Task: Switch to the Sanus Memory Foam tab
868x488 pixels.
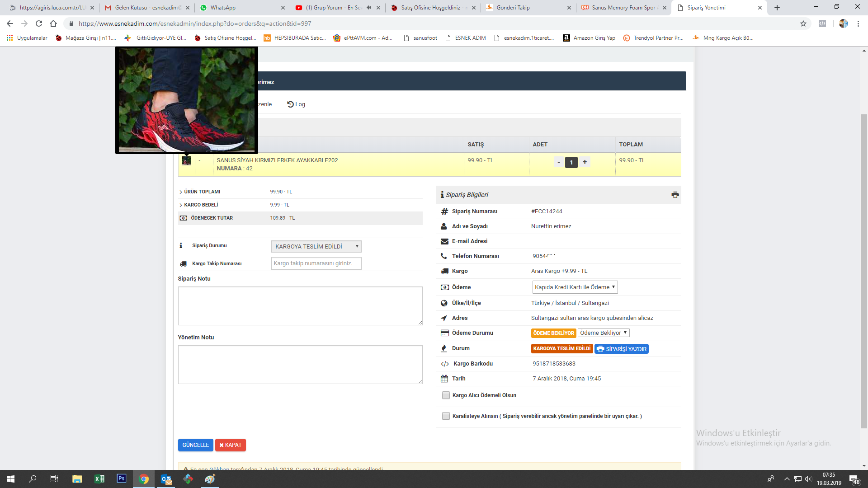Action: (624, 8)
